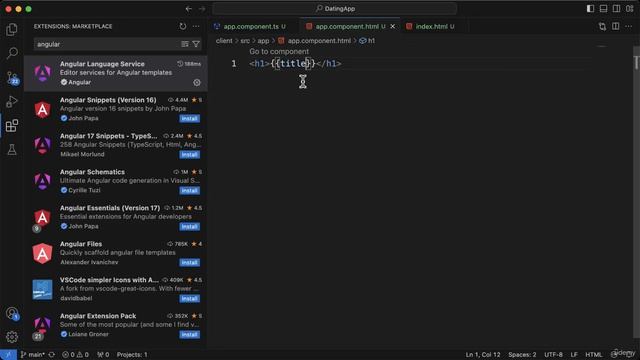Toggle the bottom panel layout icon

(603, 9)
